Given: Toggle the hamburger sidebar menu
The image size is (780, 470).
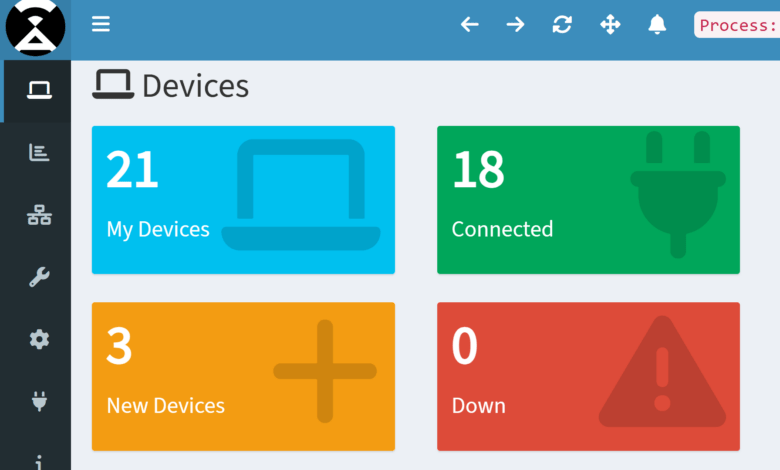Looking at the screenshot, I should [x=100, y=24].
